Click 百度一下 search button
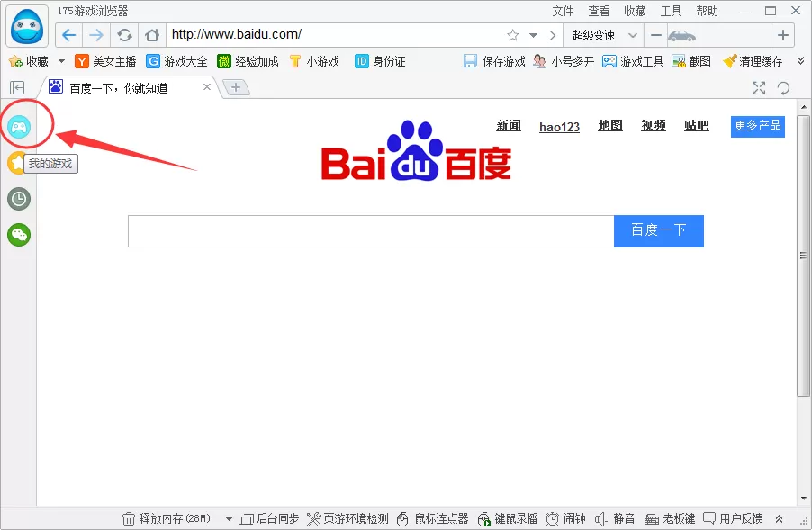The height and width of the screenshot is (530, 812). pyautogui.click(x=659, y=231)
